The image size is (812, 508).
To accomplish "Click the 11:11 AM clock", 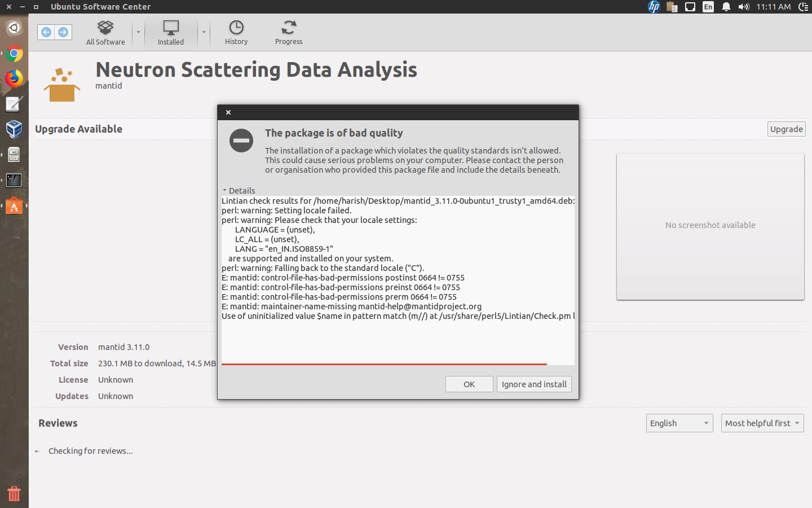I will [774, 7].
